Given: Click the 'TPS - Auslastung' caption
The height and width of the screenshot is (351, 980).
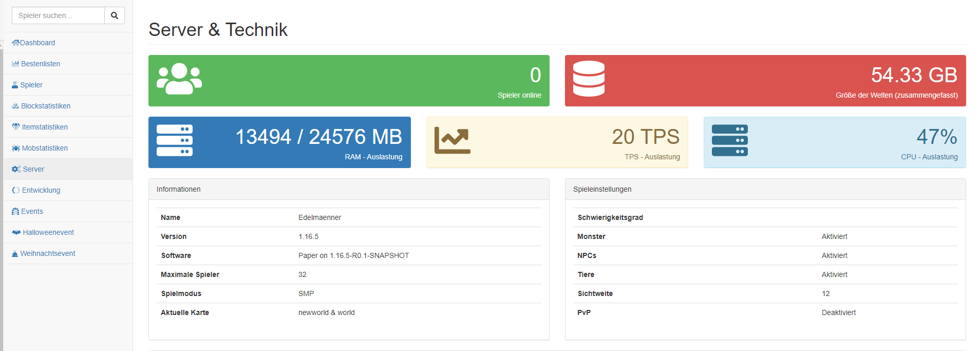Looking at the screenshot, I should 652,157.
